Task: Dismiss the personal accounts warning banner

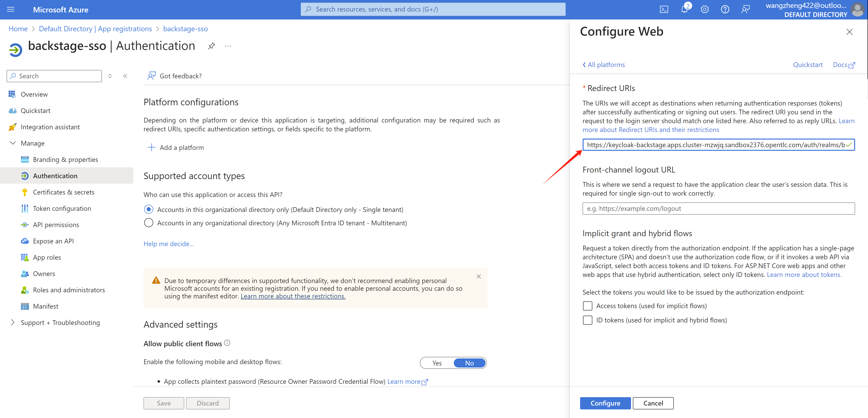Action: tap(478, 276)
